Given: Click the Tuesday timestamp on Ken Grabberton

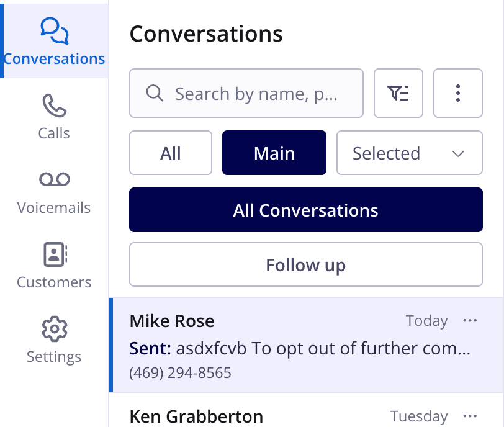Looking at the screenshot, I should click(419, 416).
